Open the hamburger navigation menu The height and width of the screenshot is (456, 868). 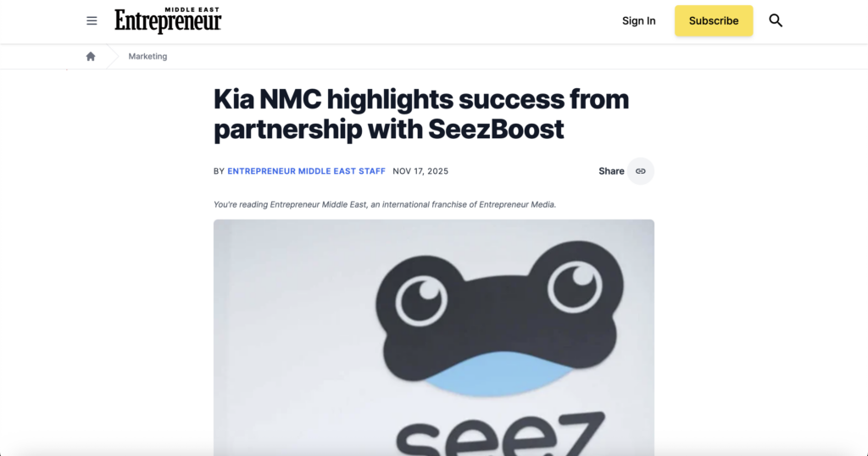click(92, 21)
